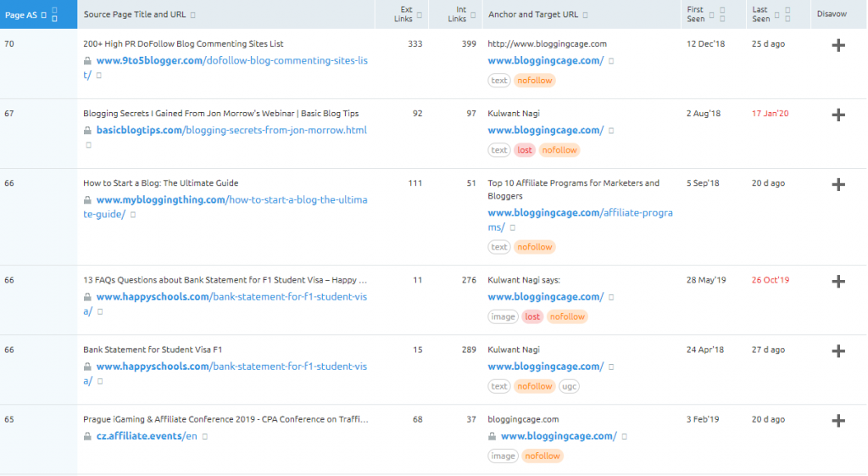Add cz.affiliate.events backlink to disavow with plus
868x476 pixels.
(838, 421)
